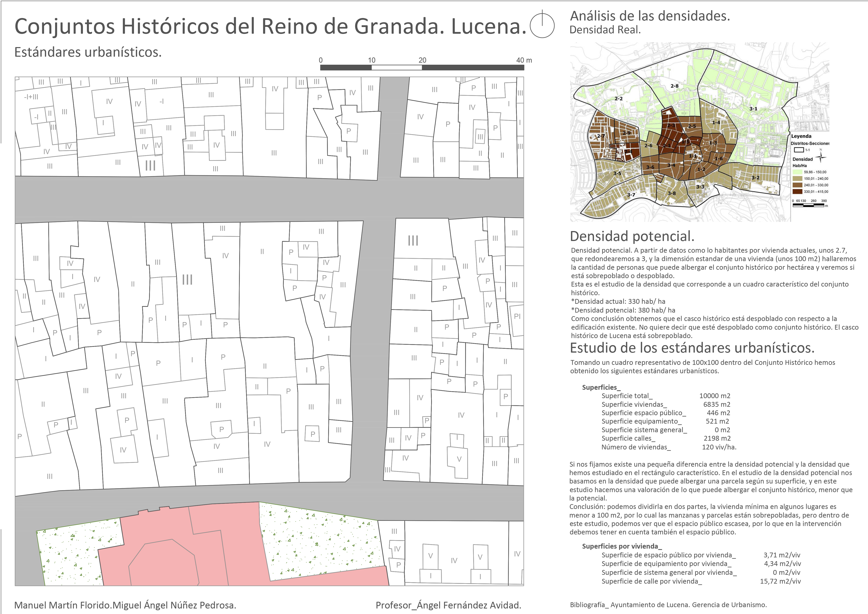This screenshot has height=614, width=868.
Task: Click the 'Densidad potencial.' heading
Action: [632, 236]
